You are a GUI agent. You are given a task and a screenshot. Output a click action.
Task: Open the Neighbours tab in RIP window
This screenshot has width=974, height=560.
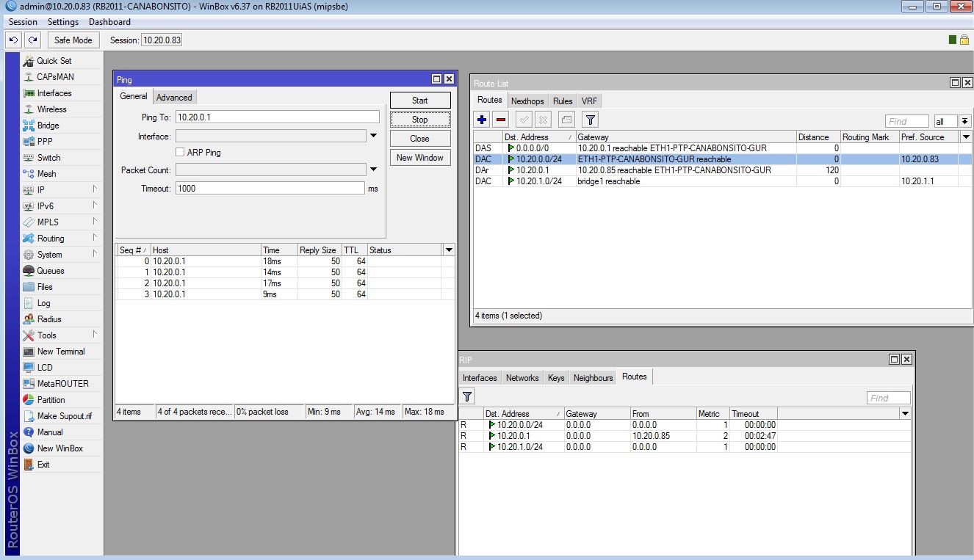pyautogui.click(x=592, y=377)
